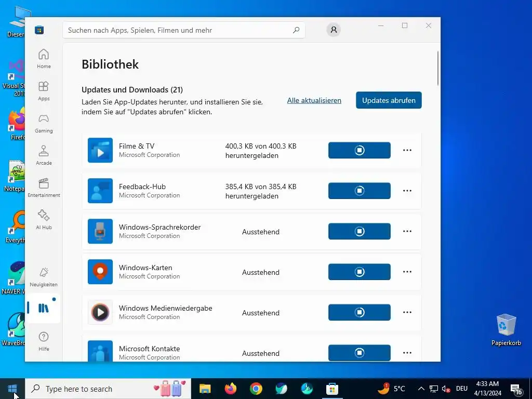
Task: Click the Filme & TV app icon
Action: [100, 150]
